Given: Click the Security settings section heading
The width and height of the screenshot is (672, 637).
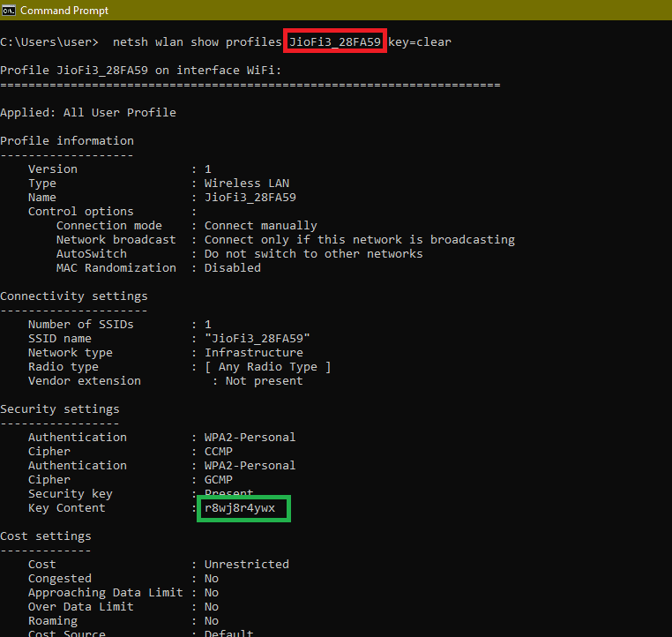Looking at the screenshot, I should coord(60,409).
